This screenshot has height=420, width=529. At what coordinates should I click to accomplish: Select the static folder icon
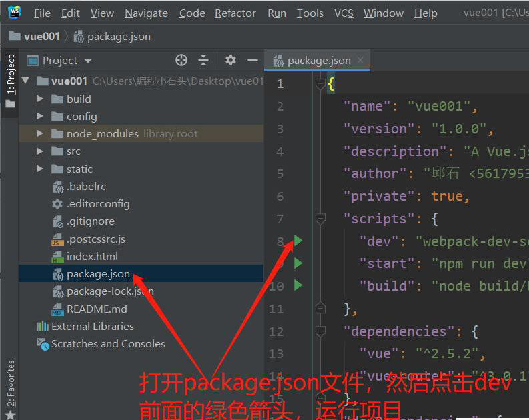pos(57,169)
